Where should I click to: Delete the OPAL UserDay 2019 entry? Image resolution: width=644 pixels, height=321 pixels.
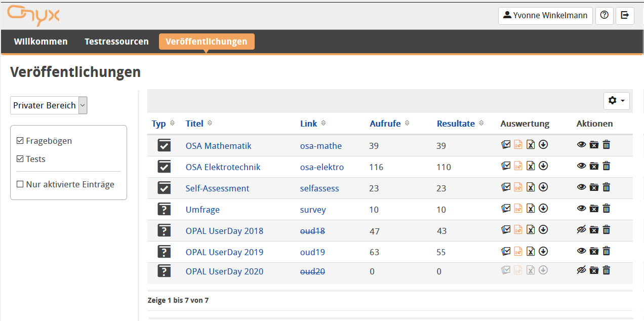pos(607,251)
